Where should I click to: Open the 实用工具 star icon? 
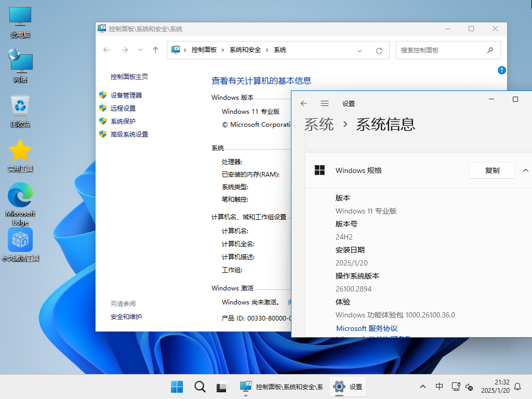pyautogui.click(x=20, y=156)
